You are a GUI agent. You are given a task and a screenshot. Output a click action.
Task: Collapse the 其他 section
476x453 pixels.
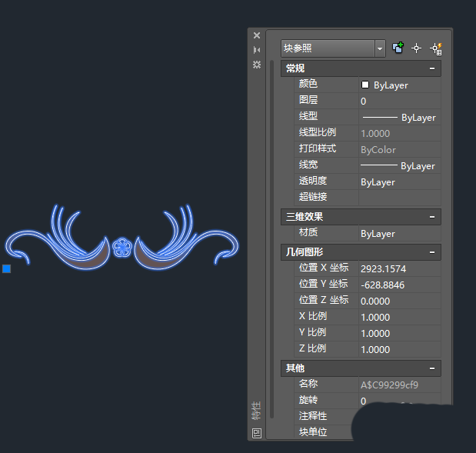[x=432, y=368]
